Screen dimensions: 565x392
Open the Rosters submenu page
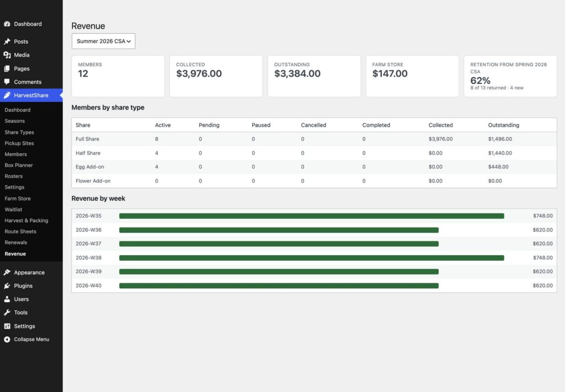click(14, 176)
